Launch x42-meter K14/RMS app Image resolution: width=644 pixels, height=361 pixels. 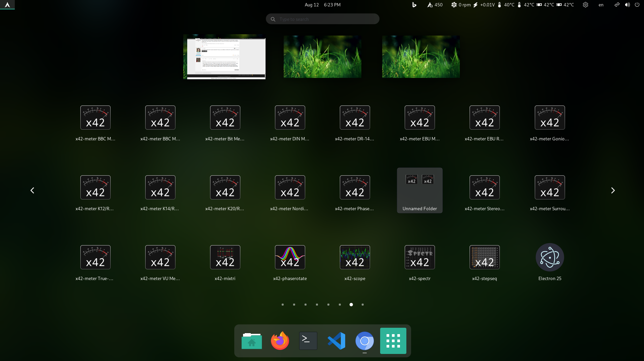pos(160,193)
